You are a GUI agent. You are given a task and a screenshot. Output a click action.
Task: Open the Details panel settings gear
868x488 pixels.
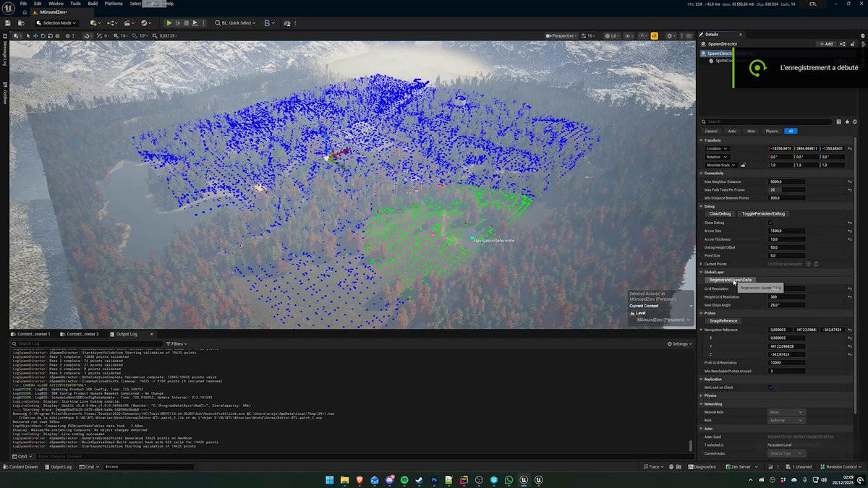pos(855,121)
